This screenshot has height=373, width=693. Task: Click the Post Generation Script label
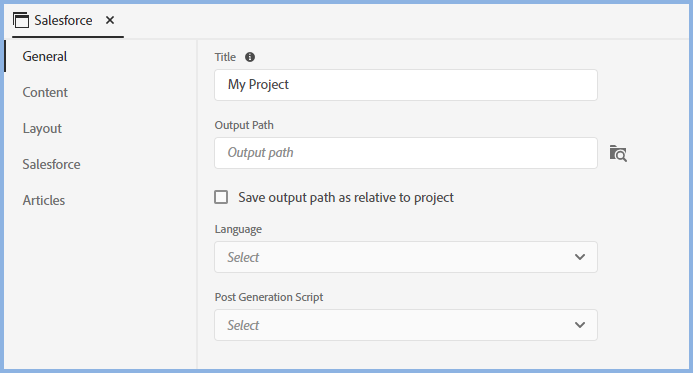[269, 297]
